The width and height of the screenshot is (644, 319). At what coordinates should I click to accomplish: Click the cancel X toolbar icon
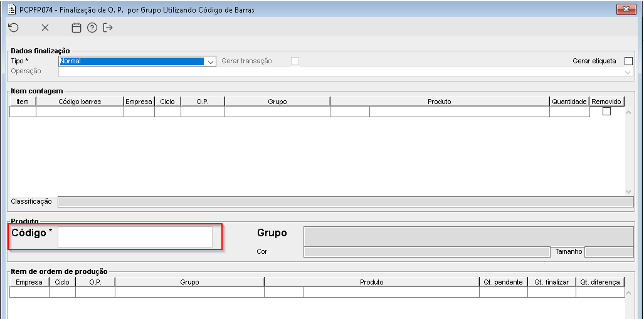click(45, 28)
